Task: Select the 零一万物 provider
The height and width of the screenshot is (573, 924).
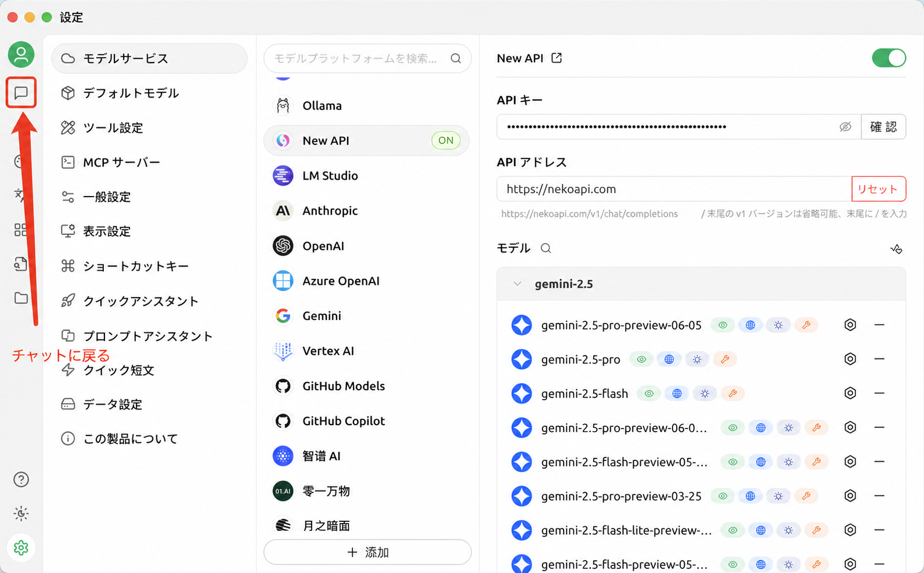Action: coord(367,491)
